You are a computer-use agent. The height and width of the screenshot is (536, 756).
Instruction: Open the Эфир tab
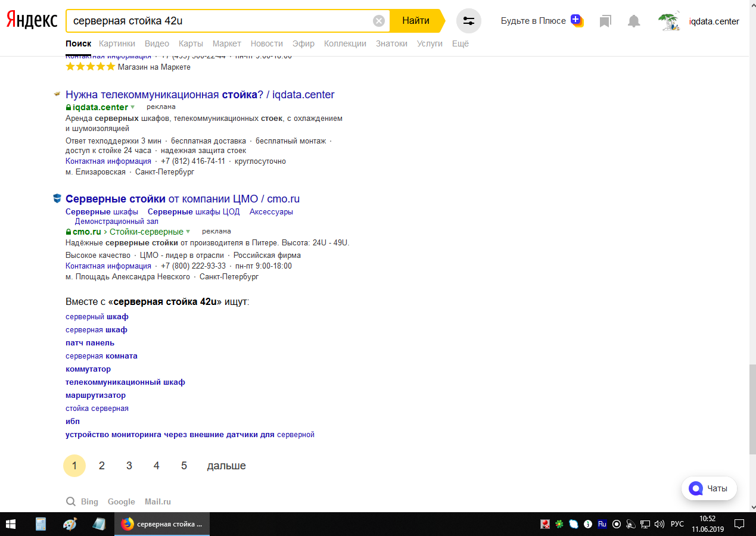(x=303, y=43)
